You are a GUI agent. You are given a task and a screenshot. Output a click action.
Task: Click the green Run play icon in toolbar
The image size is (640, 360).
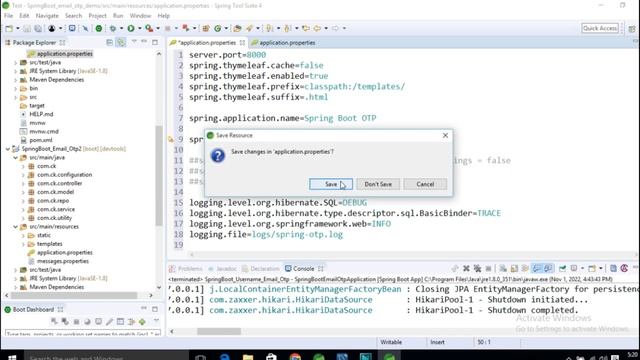click(x=131, y=28)
